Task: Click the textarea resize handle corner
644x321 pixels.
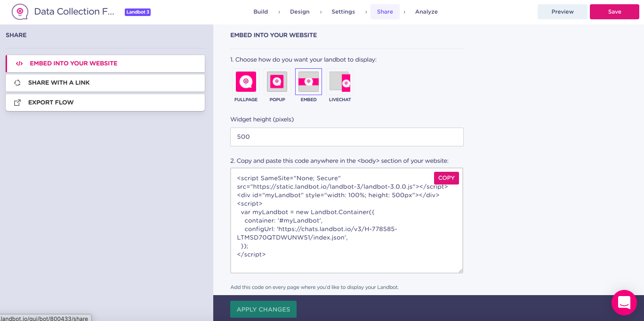Action: point(460,270)
